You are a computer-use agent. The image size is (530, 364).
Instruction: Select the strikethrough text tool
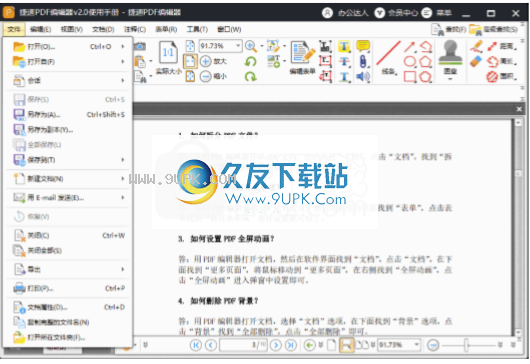(x=344, y=62)
